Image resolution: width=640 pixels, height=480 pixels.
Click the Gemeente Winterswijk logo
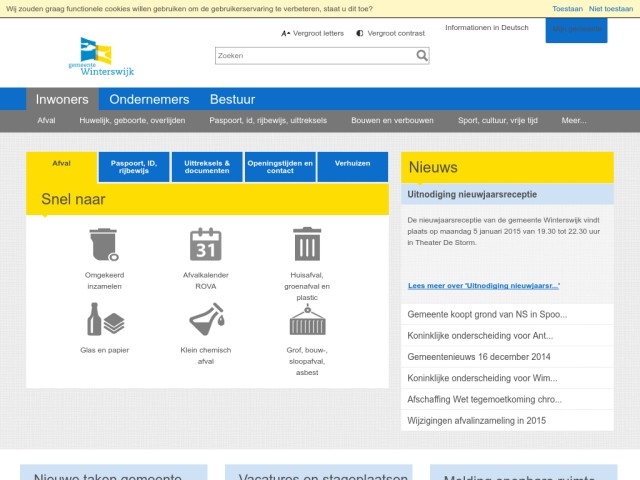click(x=107, y=57)
